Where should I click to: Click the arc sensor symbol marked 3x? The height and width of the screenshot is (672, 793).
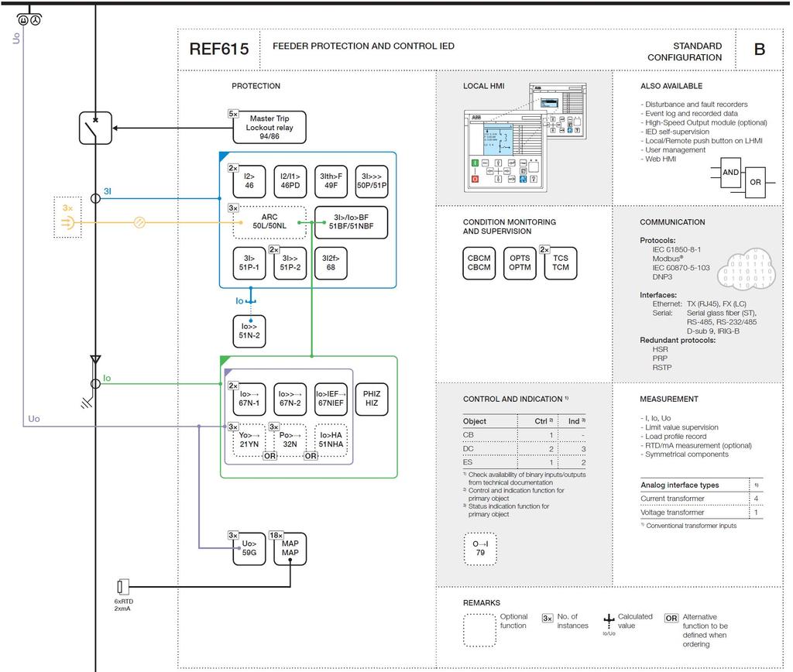(x=68, y=218)
